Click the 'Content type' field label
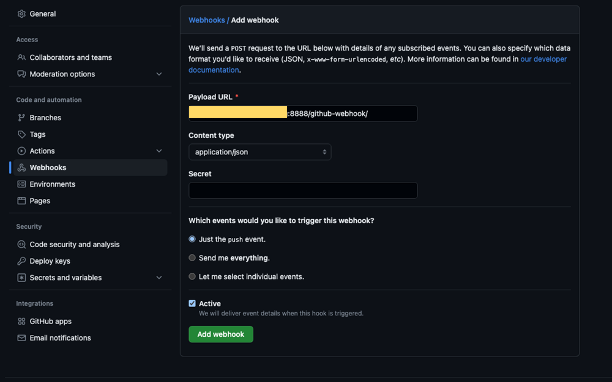This screenshot has width=612, height=382. pos(211,135)
